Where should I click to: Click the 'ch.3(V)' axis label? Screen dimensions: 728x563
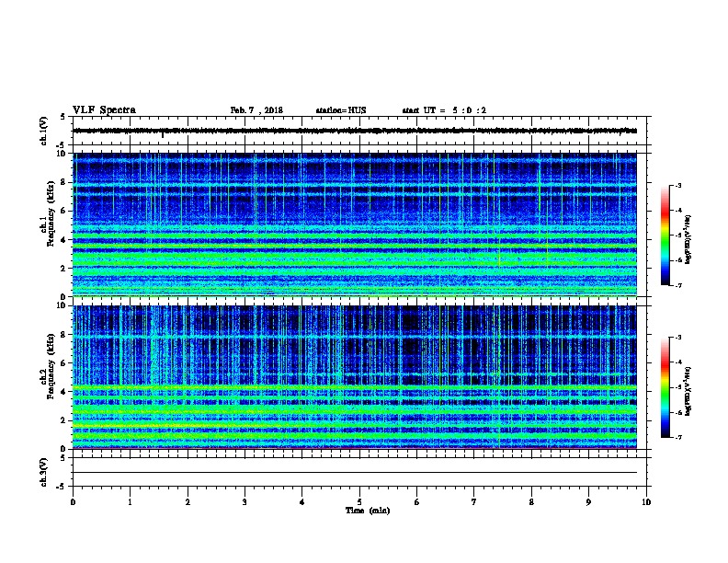(44, 472)
